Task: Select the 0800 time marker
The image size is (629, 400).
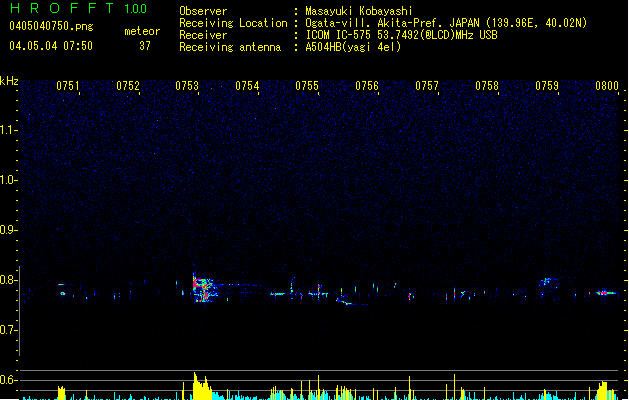Action: (607, 86)
